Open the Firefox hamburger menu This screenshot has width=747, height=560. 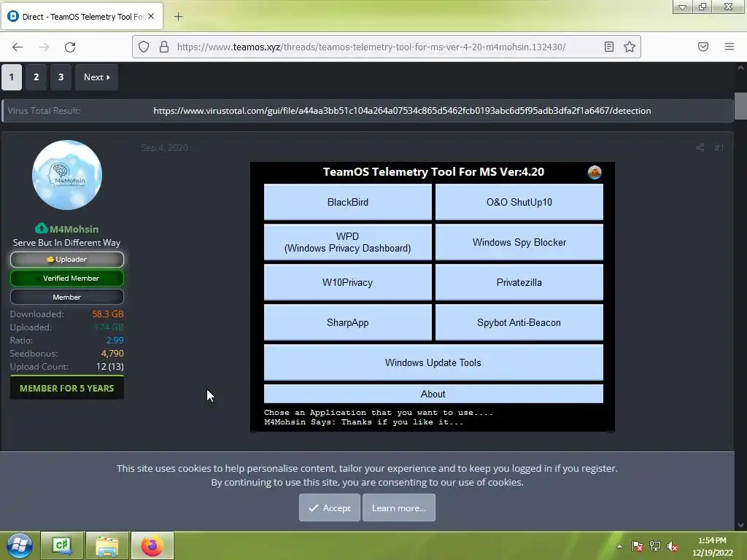(x=729, y=47)
